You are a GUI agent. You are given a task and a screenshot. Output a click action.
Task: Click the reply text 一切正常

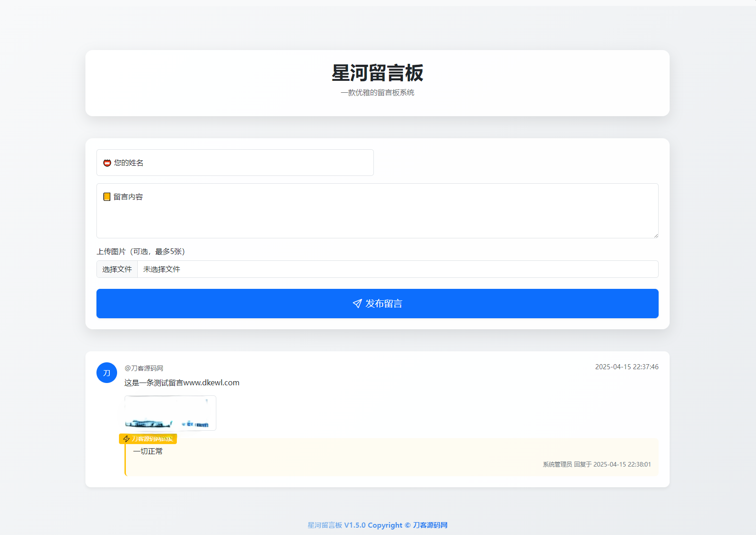148,451
